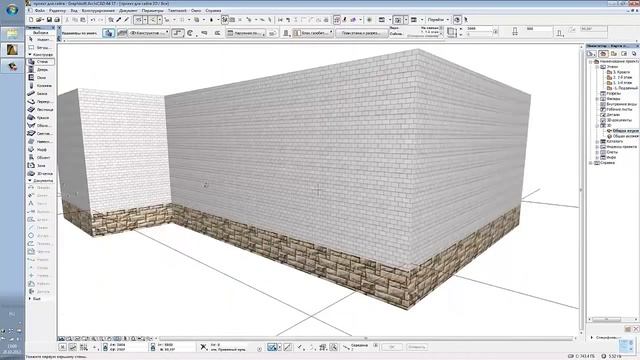Image resolution: width=640 pixels, height=360 pixels.
Task: Select the Marquee tool in toolbox
Action: tap(40, 47)
